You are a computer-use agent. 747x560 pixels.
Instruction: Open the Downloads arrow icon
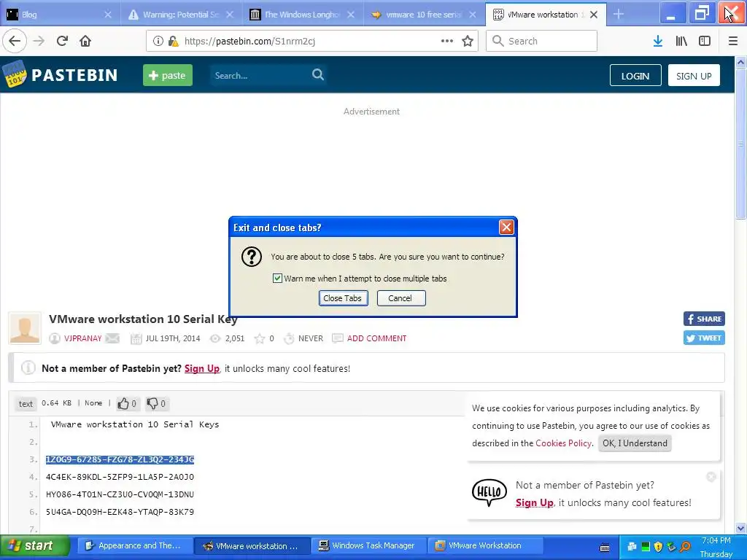(658, 41)
